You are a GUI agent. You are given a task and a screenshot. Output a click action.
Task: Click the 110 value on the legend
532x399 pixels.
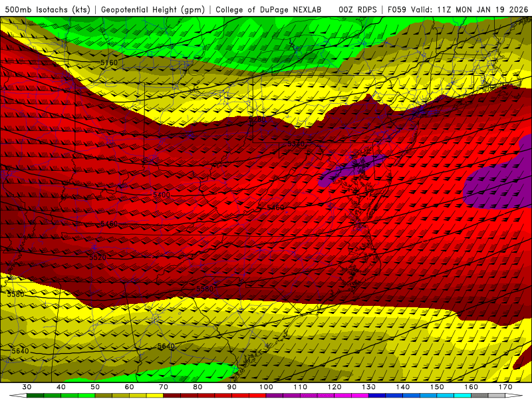[x=301, y=387]
